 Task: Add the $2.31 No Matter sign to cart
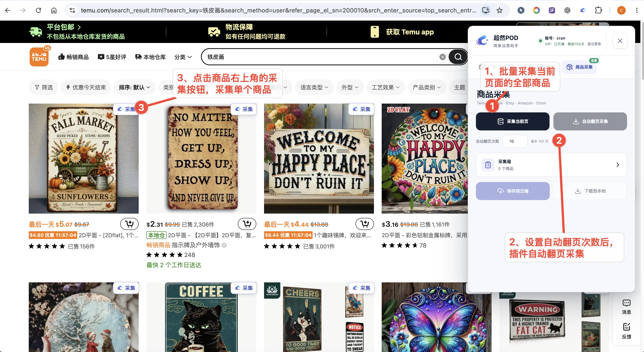247,224
